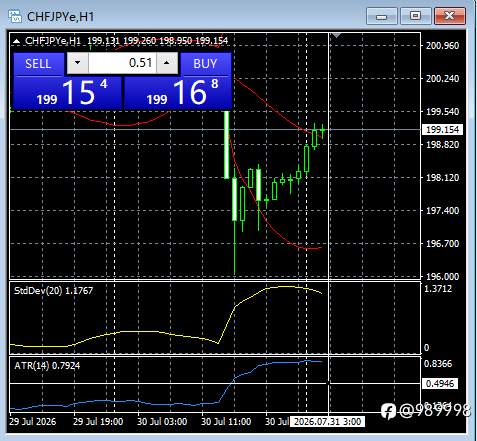Click the 0.51 lot volume field
The width and height of the screenshot is (477, 441).
point(122,63)
